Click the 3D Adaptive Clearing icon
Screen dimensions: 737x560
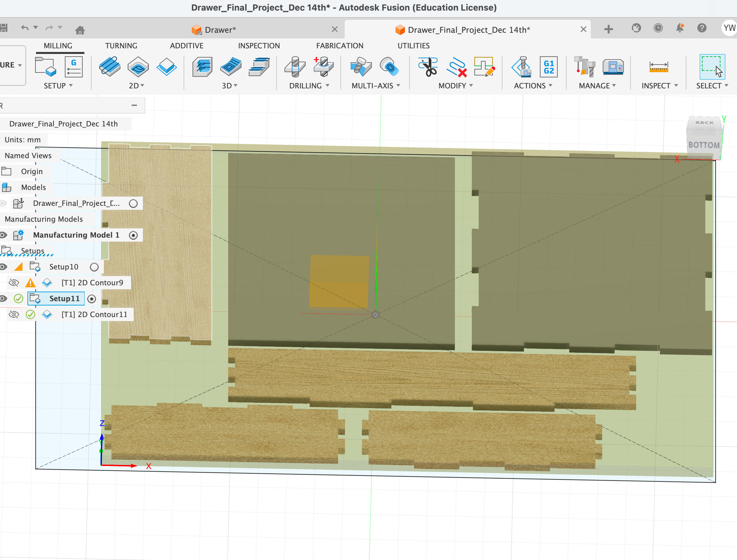pyautogui.click(x=202, y=67)
